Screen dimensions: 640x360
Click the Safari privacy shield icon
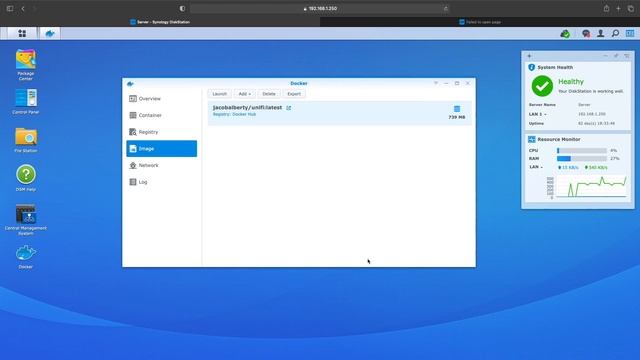(x=182, y=9)
